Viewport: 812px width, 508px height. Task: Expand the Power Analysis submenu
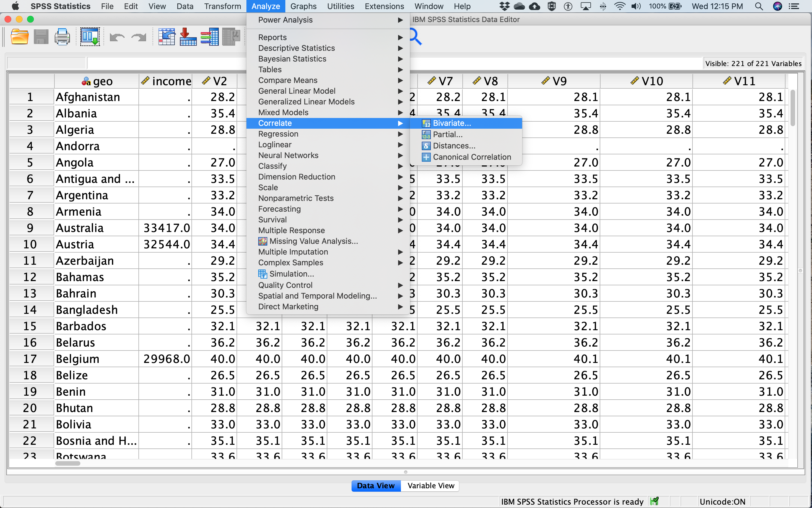(x=328, y=20)
